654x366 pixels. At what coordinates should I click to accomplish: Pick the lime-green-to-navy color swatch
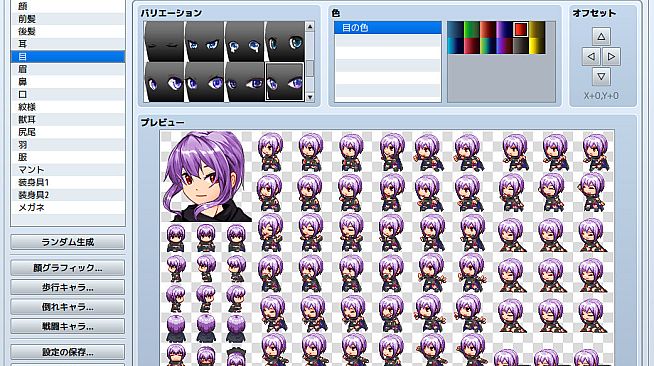488,46
